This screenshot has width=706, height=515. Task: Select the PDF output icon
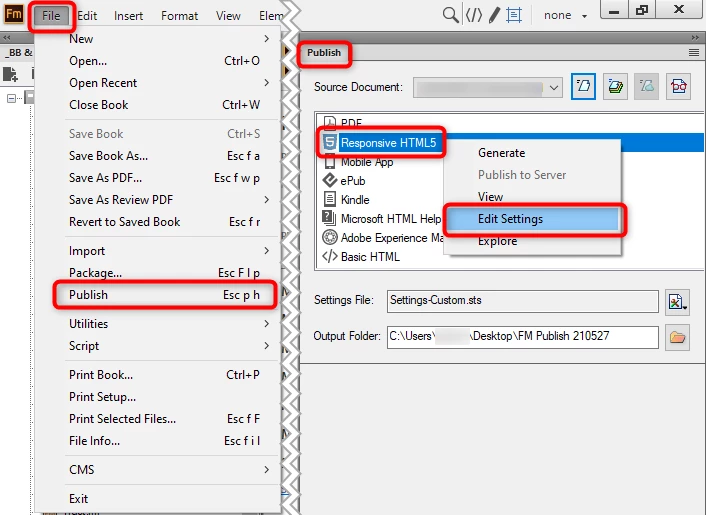[x=330, y=122]
